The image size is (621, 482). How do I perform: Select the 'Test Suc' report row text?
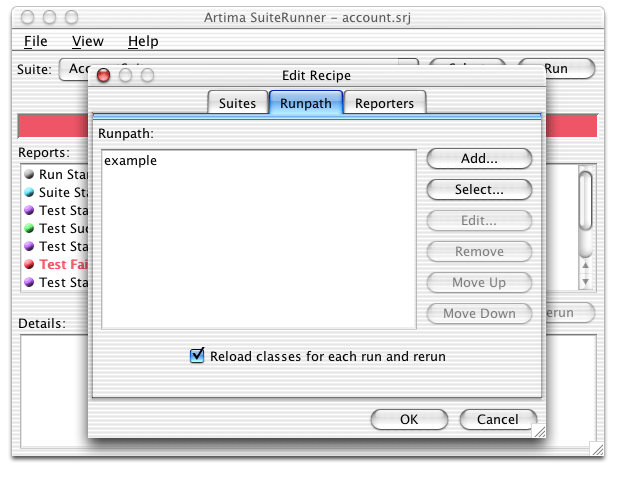click(63, 228)
